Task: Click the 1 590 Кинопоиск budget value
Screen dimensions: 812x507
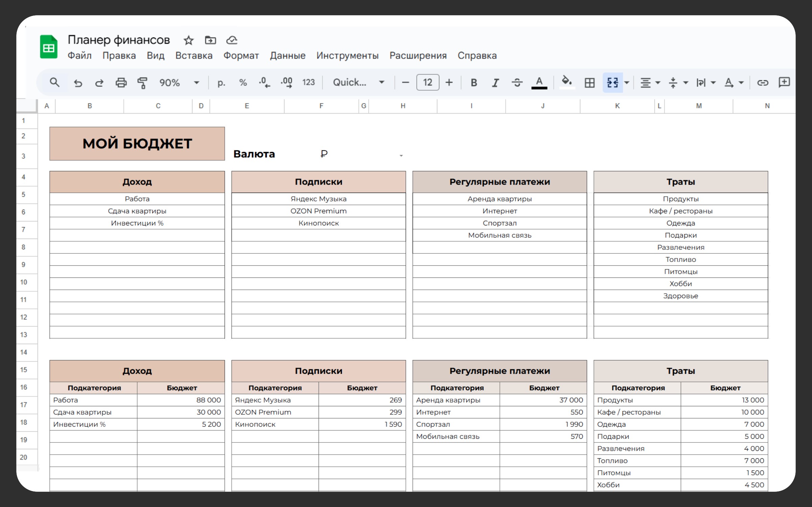Action: [362, 424]
